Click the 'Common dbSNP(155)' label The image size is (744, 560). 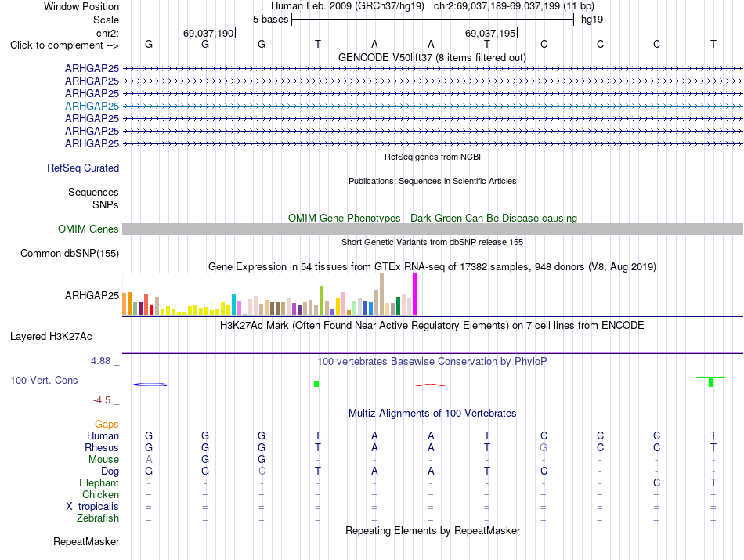[x=70, y=254]
